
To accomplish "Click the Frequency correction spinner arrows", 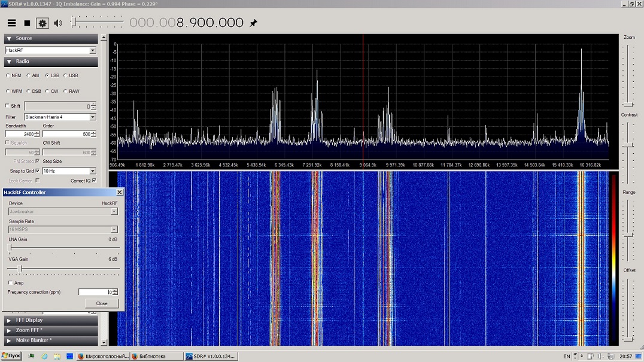I will tap(115, 292).
